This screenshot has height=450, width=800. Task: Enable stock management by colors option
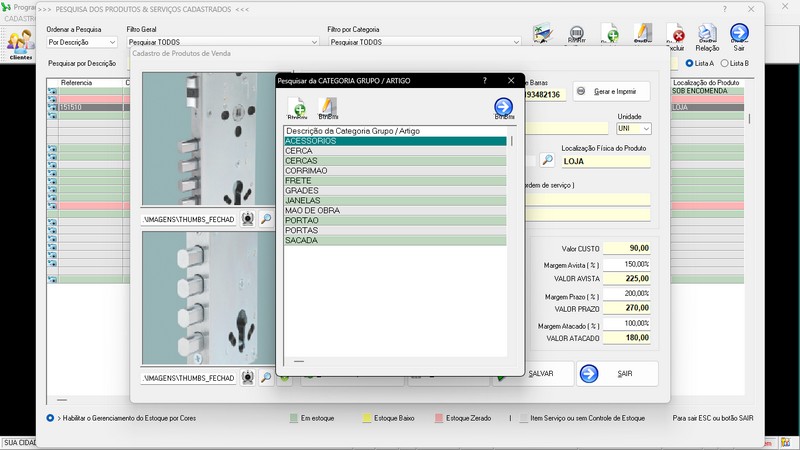pyautogui.click(x=51, y=418)
